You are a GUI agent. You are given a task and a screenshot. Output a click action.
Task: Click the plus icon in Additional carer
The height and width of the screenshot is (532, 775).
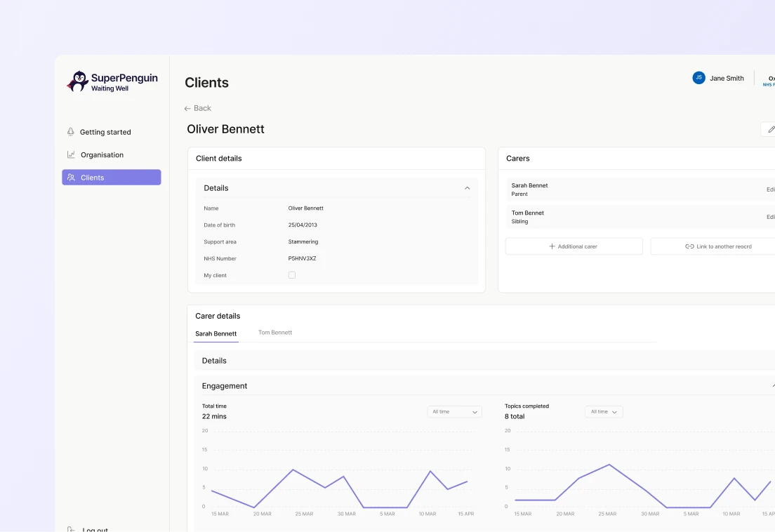tap(552, 246)
